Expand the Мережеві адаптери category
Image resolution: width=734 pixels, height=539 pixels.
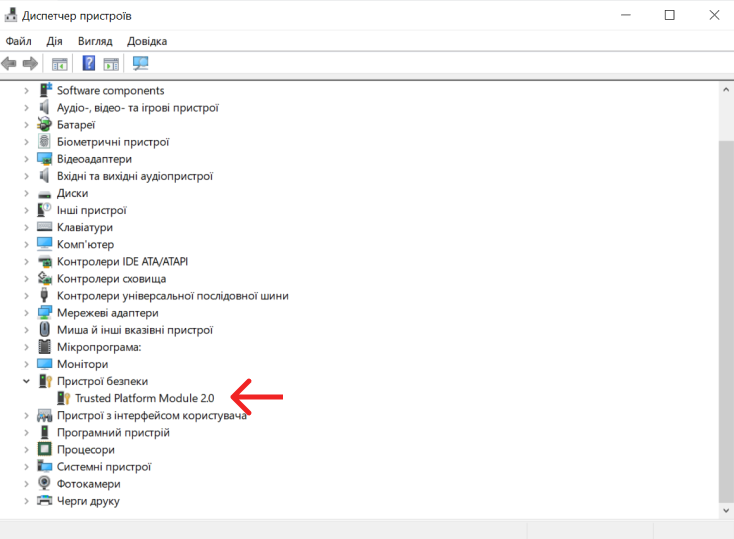(x=27, y=313)
